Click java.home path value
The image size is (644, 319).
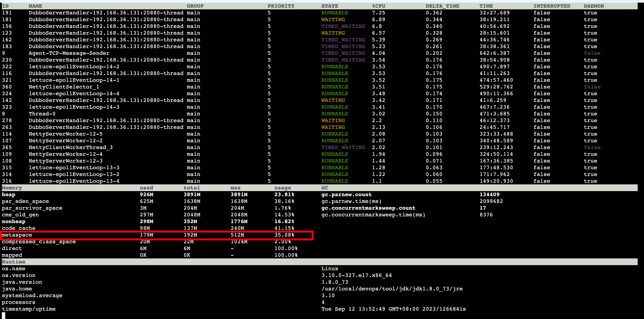(x=392, y=289)
